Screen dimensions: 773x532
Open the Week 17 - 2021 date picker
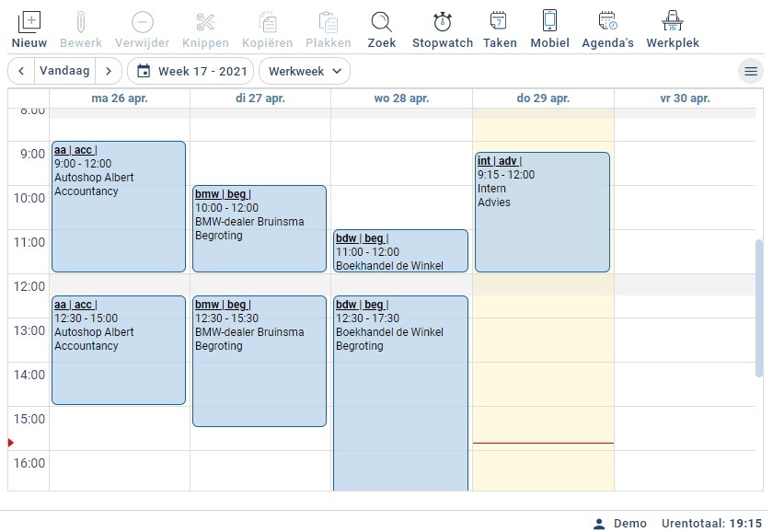point(191,71)
